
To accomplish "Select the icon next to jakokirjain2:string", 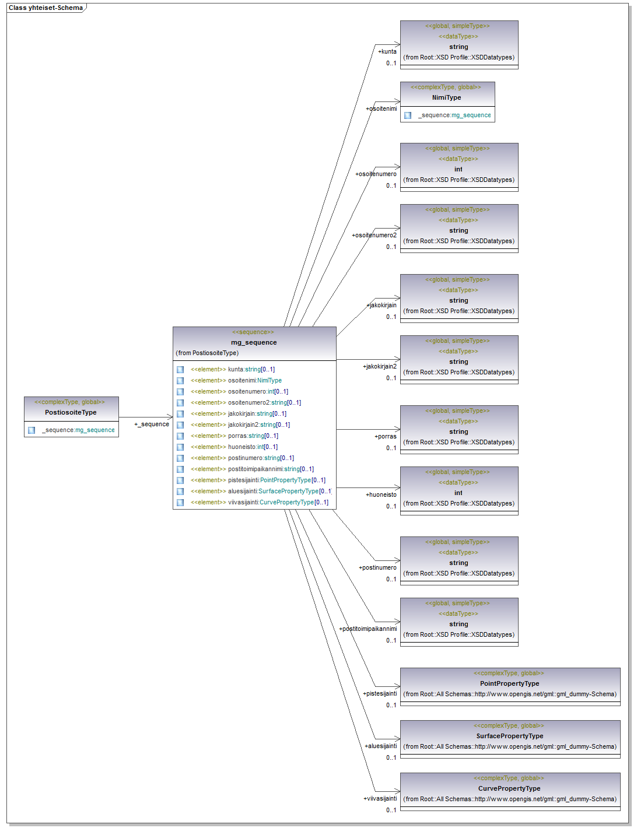I will (180, 425).
